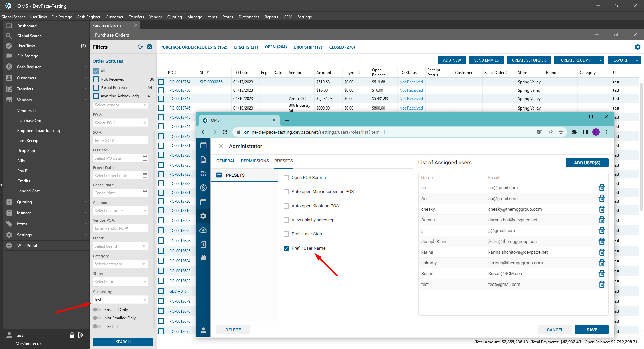Viewport: 644px width, 349px height.
Task: Open the calendar icon in web sidebar
Action: click(203, 202)
